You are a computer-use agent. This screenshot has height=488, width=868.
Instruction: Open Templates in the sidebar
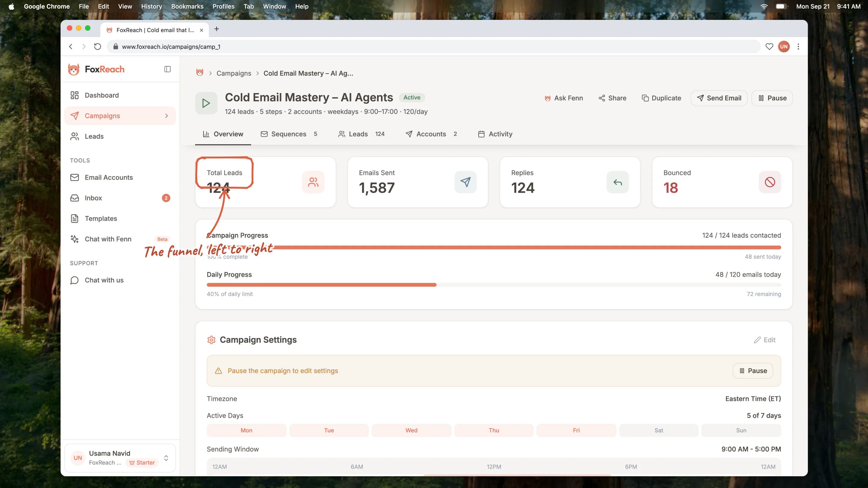click(120, 219)
